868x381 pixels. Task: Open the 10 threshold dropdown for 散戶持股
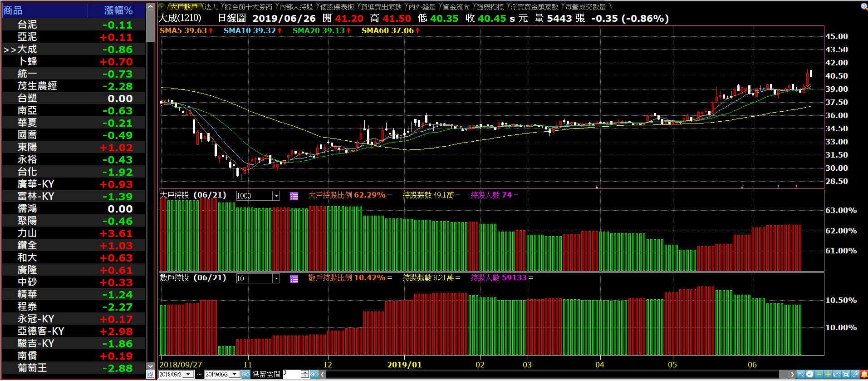[x=276, y=278]
